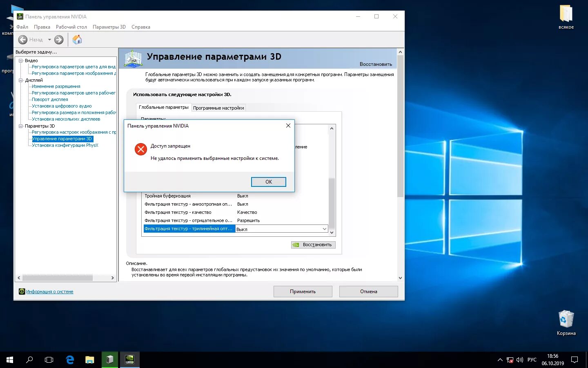Collapse the Параметры 3D tree node
The height and width of the screenshot is (368, 588).
pos(20,126)
